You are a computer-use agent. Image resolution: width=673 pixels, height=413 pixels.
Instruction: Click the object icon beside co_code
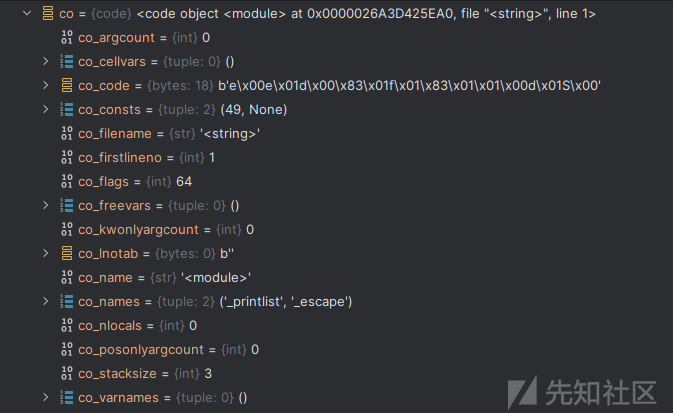67,85
